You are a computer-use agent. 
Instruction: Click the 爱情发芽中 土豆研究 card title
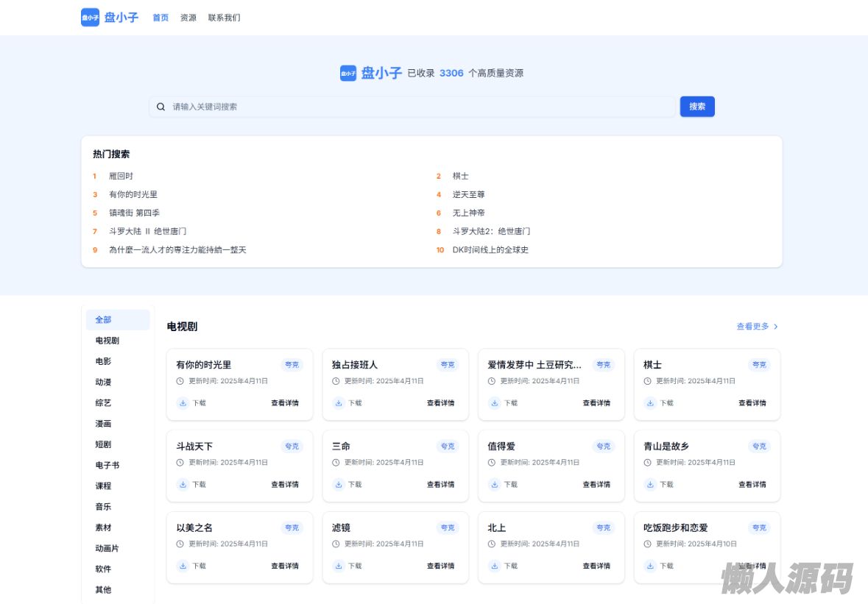click(534, 365)
